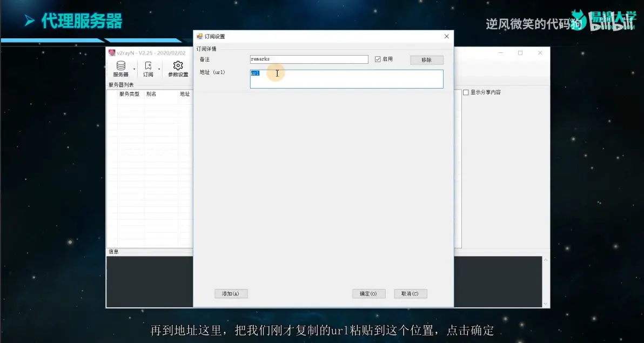
Task: Click the v2rayN title bar app icon
Action: 112,53
